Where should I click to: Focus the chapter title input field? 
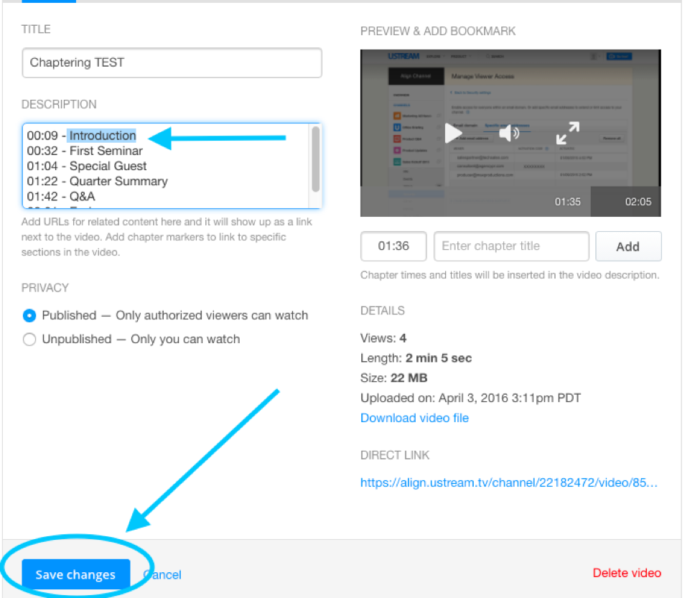pyautogui.click(x=511, y=246)
